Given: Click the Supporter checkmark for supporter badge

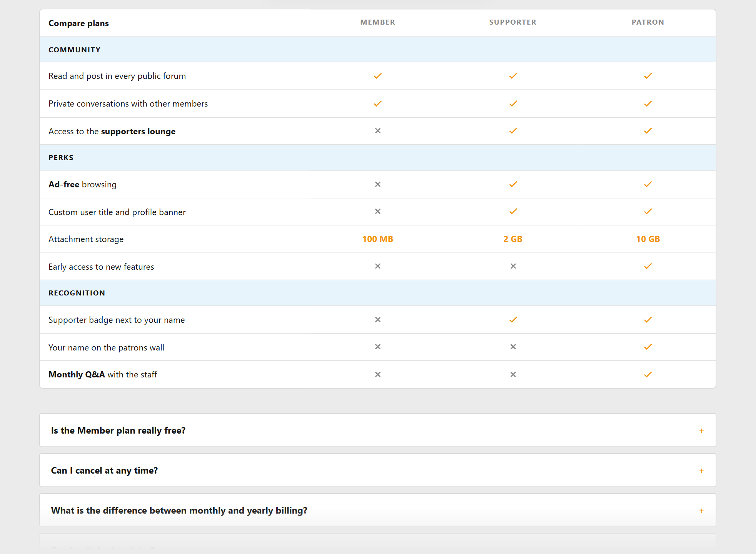Looking at the screenshot, I should [513, 320].
